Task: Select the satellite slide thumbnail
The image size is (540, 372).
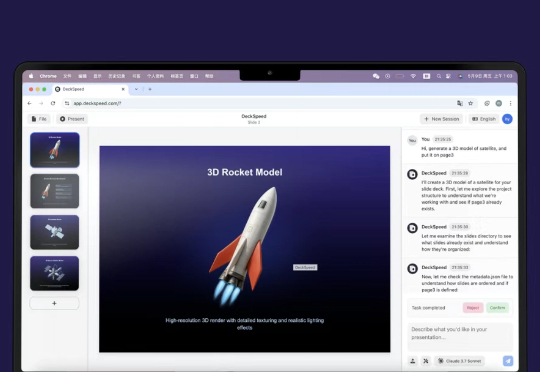Action: tap(54, 232)
